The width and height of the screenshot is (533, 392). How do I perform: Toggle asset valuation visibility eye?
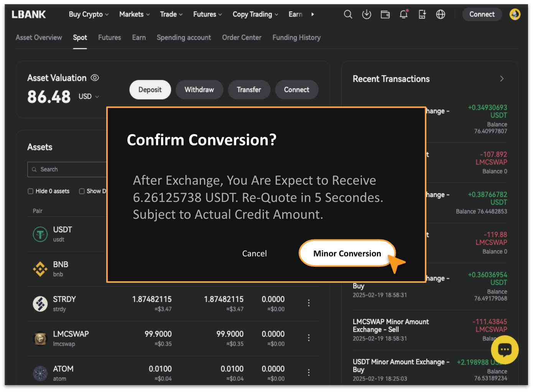click(95, 78)
